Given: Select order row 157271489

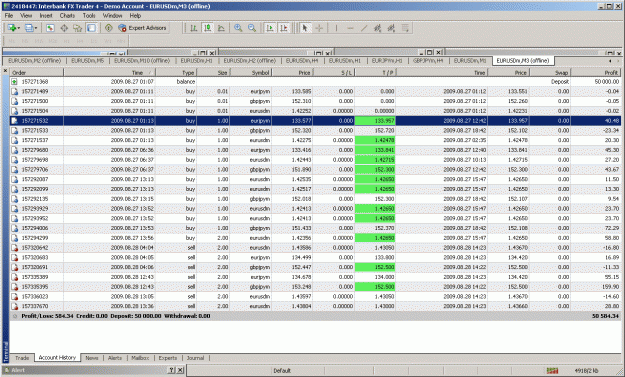Looking at the screenshot, I should tap(315, 91).
